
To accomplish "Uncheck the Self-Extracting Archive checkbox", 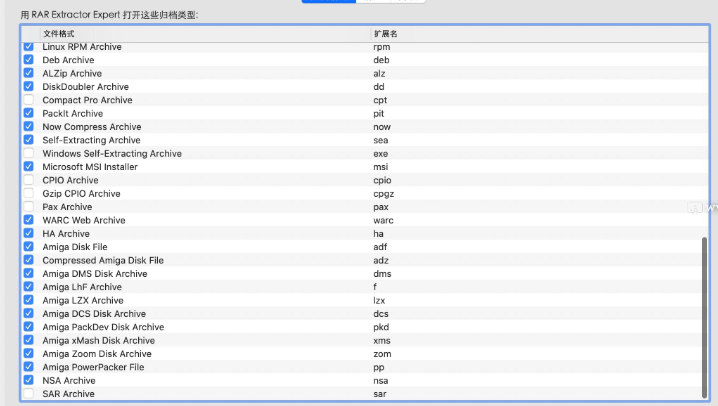I will point(28,140).
